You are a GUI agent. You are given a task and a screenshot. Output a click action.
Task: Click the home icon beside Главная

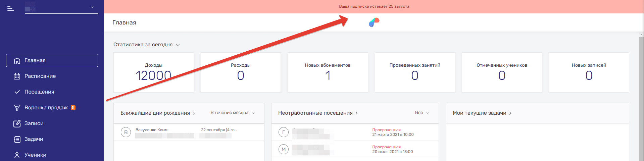pos(17,61)
